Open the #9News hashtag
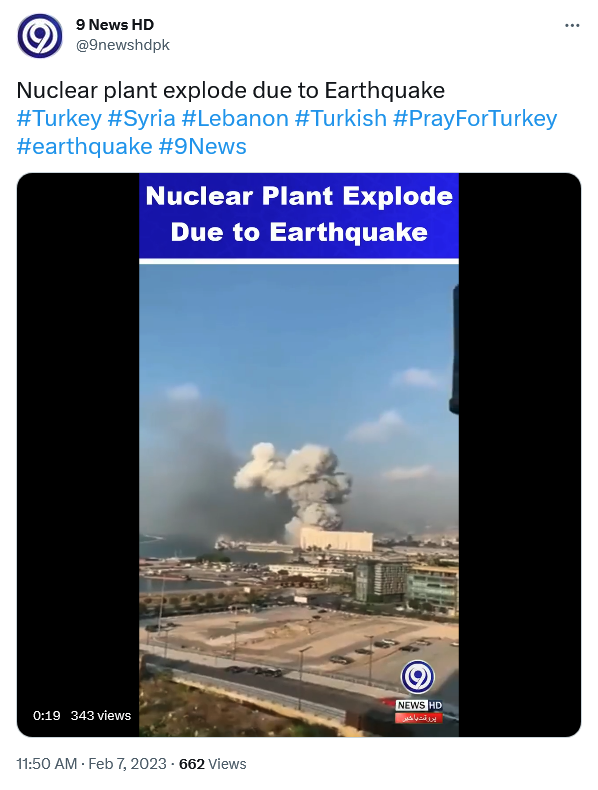This screenshot has height=790, width=598. [203, 147]
